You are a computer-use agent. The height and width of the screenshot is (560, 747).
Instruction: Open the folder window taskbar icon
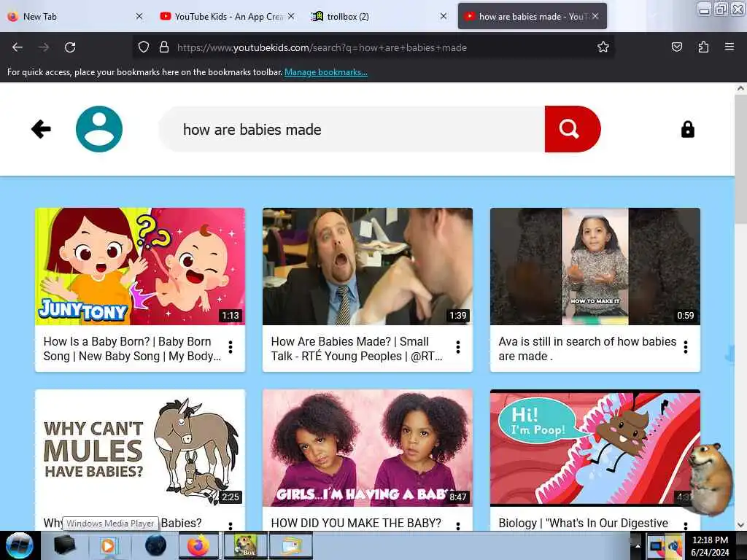click(x=291, y=545)
